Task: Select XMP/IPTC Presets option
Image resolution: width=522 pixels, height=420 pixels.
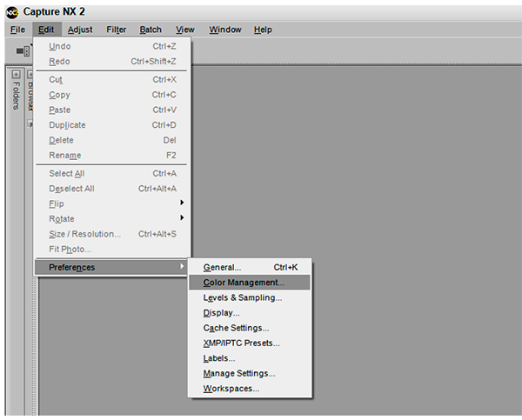Action: click(x=241, y=343)
